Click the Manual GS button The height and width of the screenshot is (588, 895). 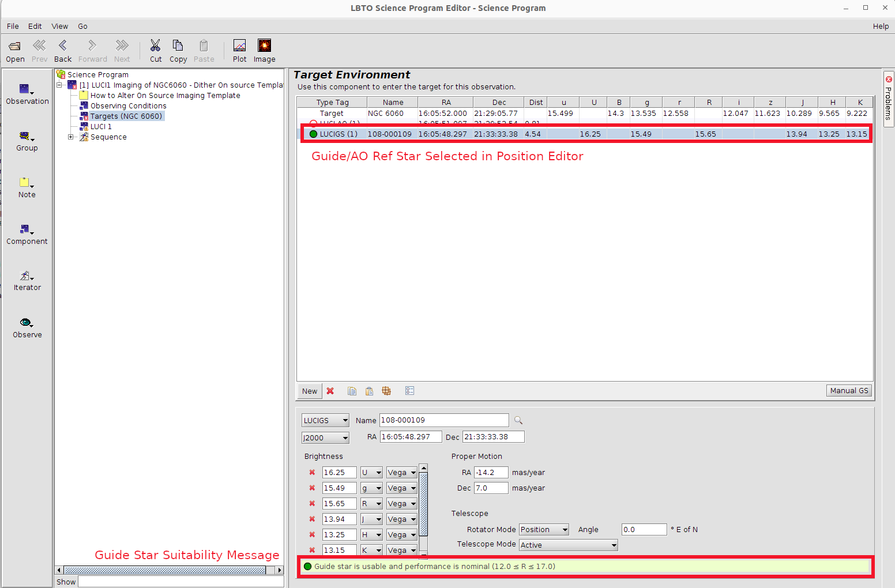tap(848, 391)
